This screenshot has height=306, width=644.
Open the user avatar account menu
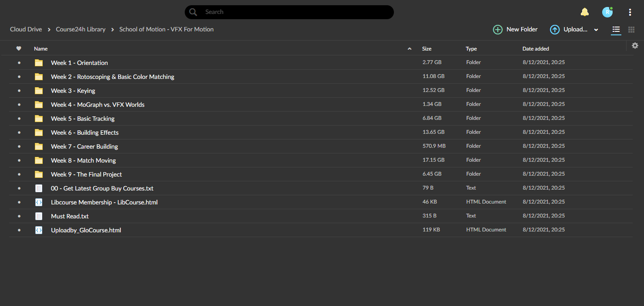click(607, 12)
